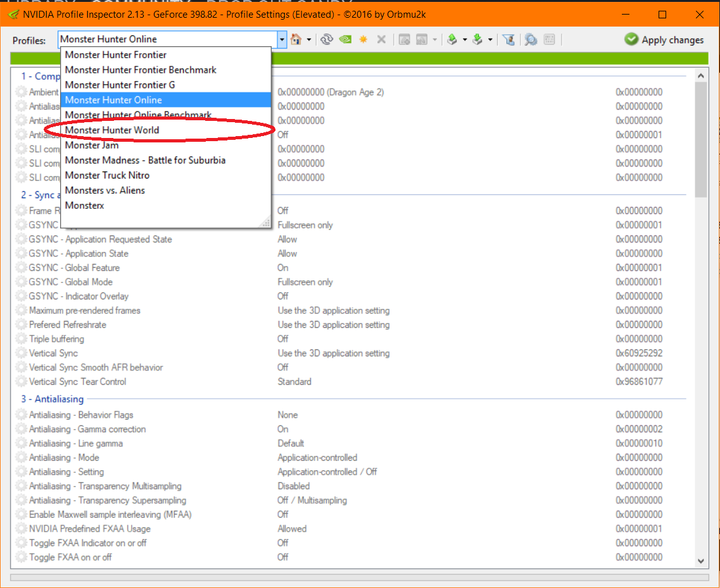Screen dimensions: 720x588
Task: Click gear icon beside GSYNC - Indicator Overlay
Action: click(x=21, y=296)
